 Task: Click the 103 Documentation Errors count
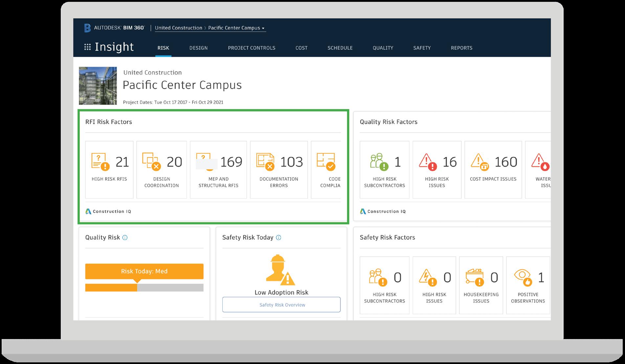[292, 162]
